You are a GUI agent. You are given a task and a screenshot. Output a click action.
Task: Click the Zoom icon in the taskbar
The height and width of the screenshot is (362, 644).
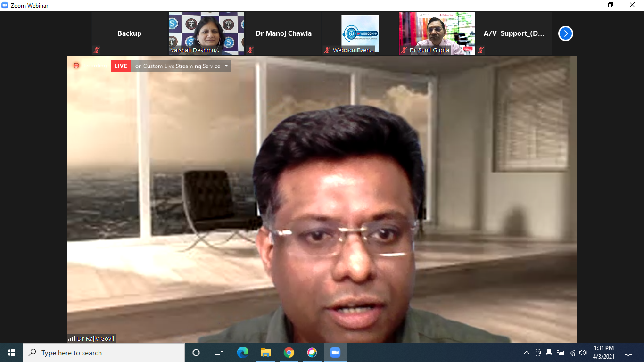coord(335,353)
